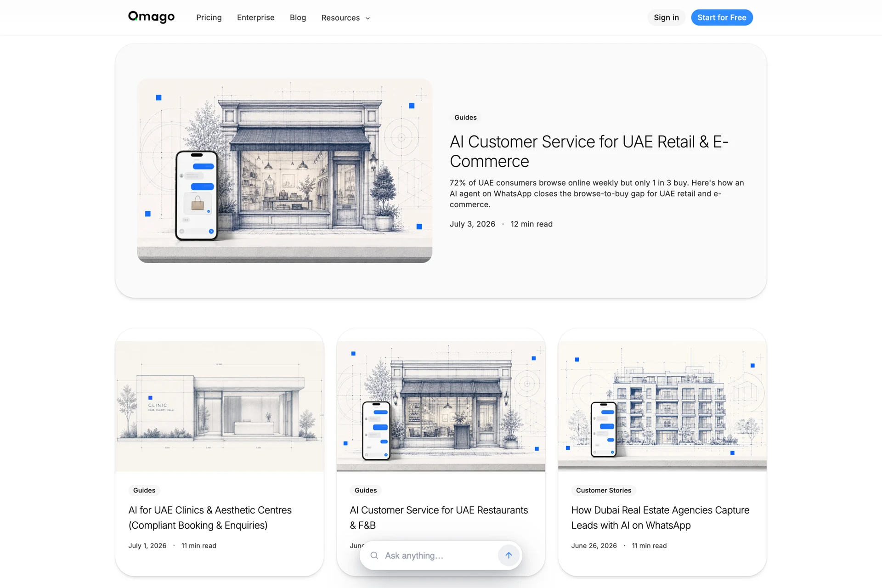Click the send arrow button in Ask bar
Screen dimensions: 882x588
click(x=509, y=555)
